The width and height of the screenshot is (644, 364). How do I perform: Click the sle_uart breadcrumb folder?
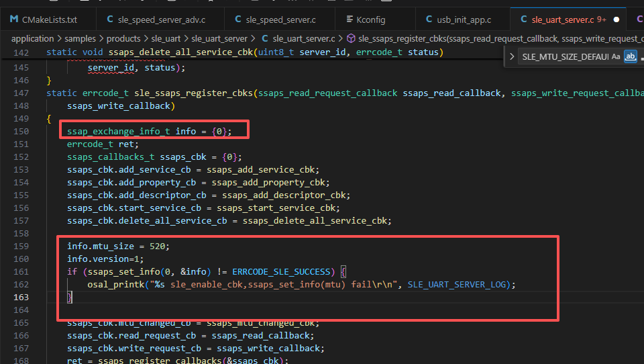click(x=166, y=39)
